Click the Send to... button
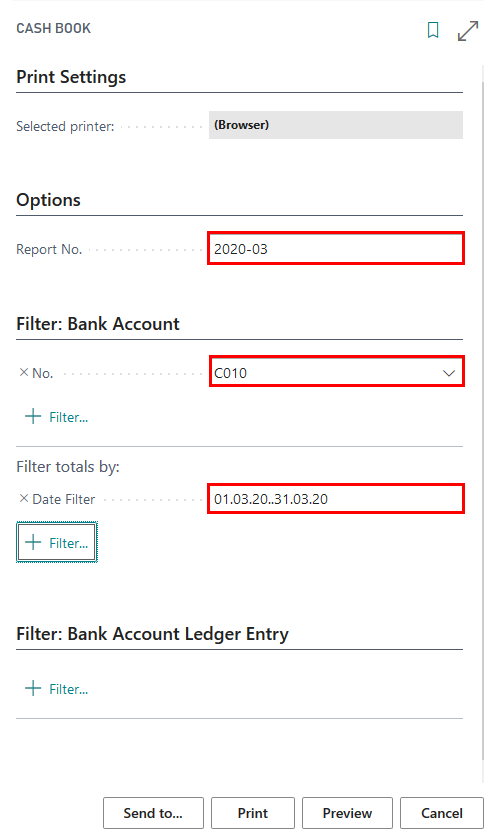484x838 pixels. 153,813
